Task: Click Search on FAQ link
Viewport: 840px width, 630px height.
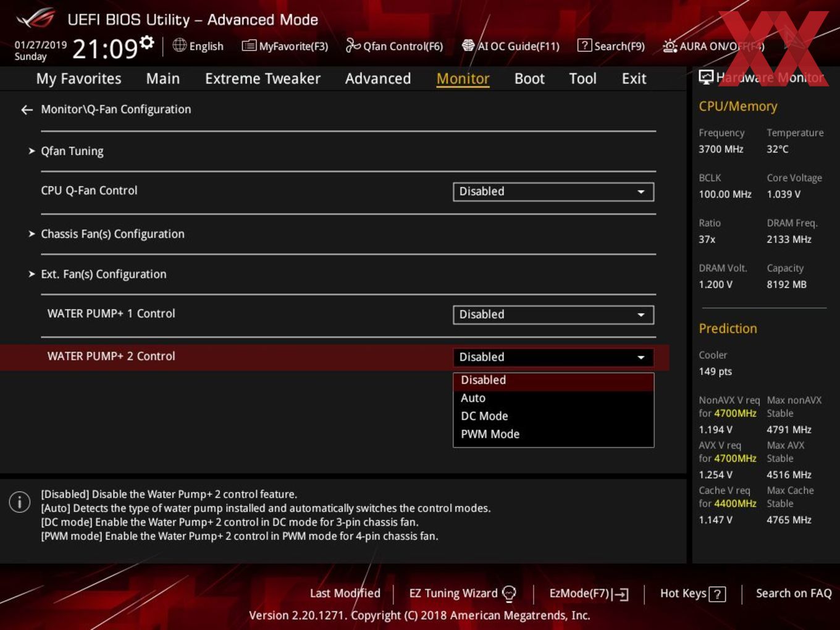Action: point(794,594)
